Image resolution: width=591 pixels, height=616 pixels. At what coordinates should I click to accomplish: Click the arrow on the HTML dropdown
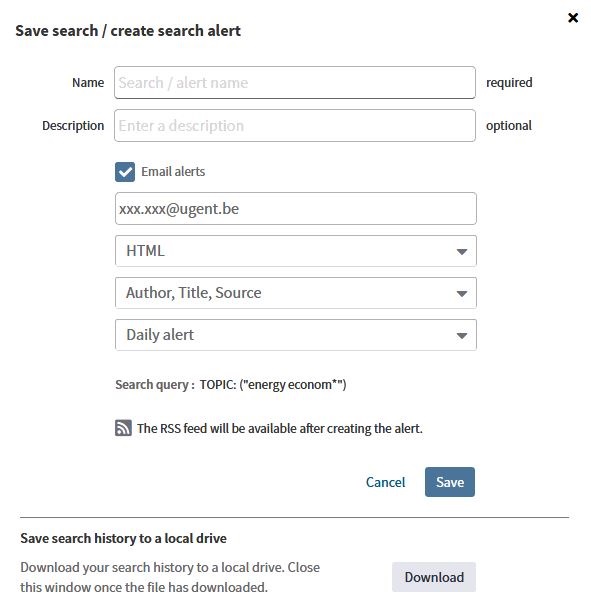pyautogui.click(x=462, y=251)
